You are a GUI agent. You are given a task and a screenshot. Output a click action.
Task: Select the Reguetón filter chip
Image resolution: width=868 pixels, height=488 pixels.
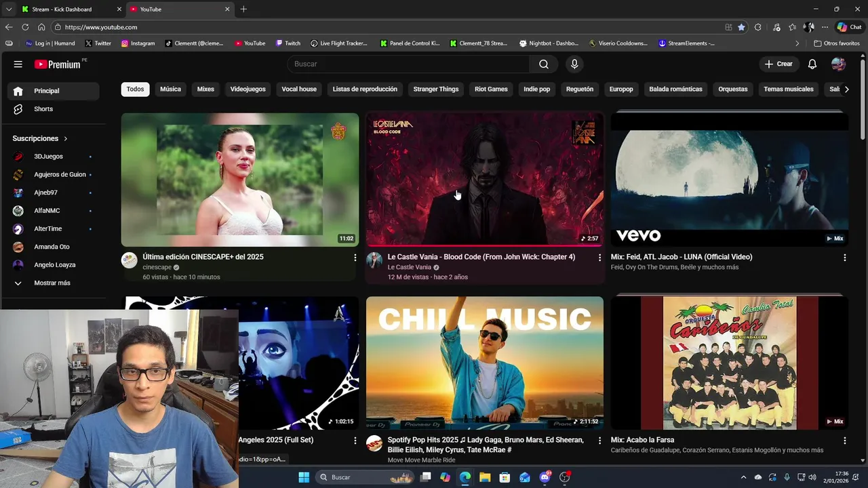point(580,89)
